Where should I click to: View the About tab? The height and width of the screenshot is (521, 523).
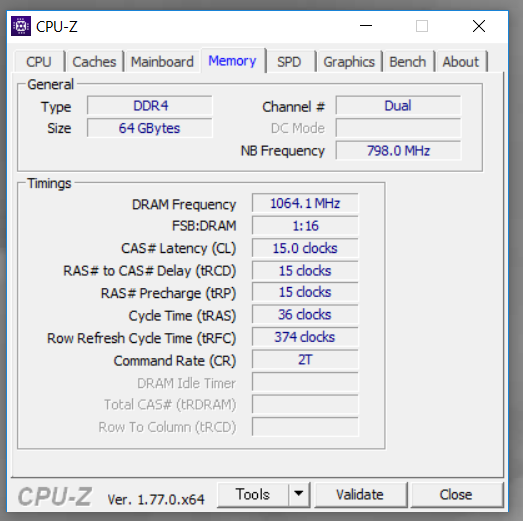(461, 62)
